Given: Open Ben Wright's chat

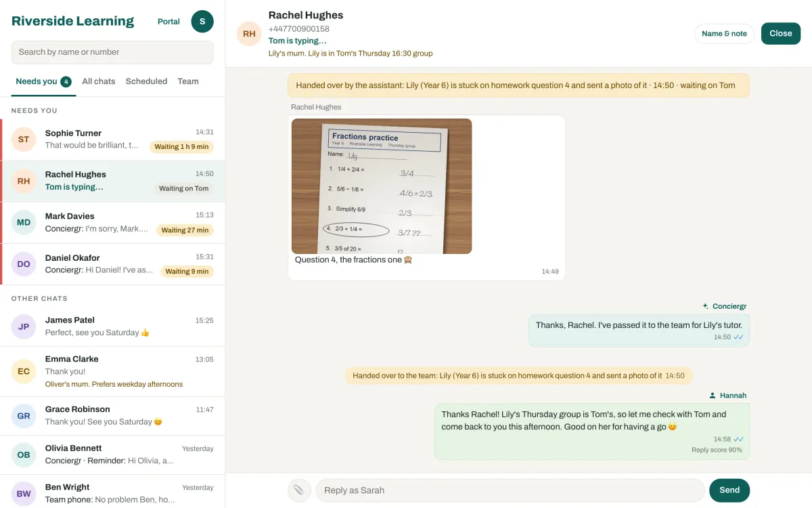Looking at the screenshot, I should tap(112, 492).
